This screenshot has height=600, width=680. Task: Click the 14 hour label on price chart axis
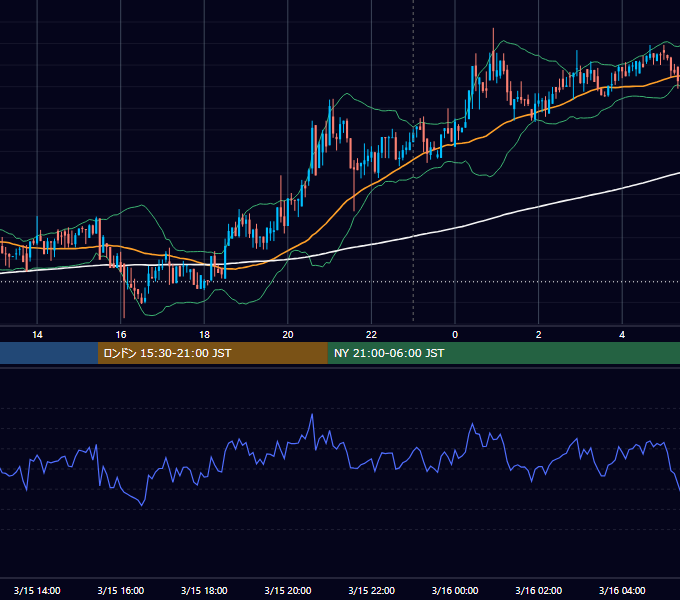coord(37,335)
